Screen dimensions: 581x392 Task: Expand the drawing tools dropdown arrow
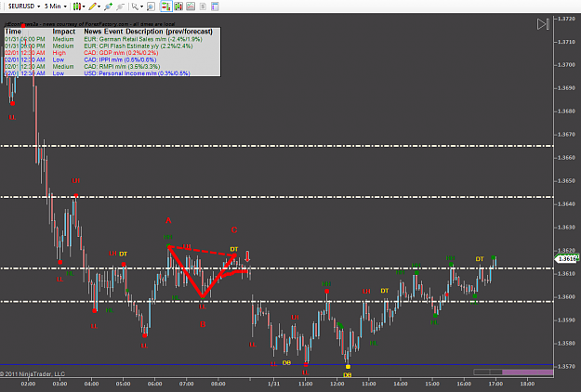coord(99,7)
